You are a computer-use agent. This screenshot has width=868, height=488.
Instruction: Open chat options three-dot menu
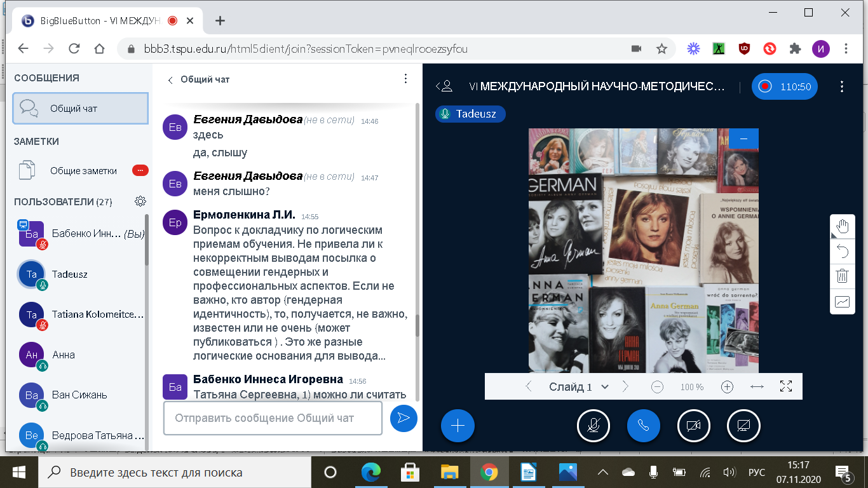pyautogui.click(x=405, y=79)
